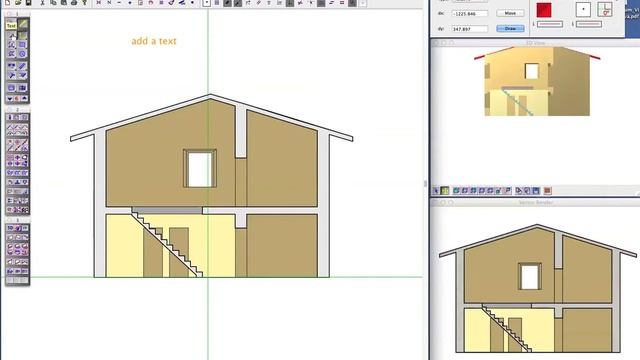This screenshot has height=360, width=640.
Task: Select the Text tool in the palette
Action: coord(11,25)
